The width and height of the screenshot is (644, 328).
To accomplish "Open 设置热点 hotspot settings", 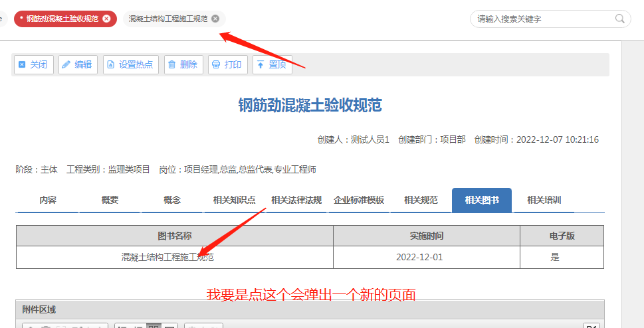I will point(131,64).
